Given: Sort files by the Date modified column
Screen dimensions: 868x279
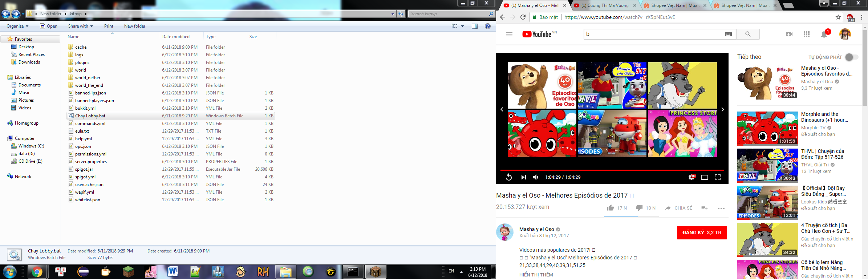Looking at the screenshot, I should point(182,37).
